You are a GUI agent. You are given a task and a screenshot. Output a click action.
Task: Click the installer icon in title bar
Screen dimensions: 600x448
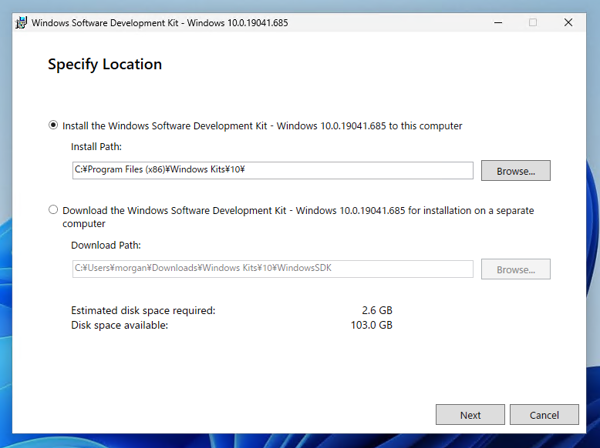(x=21, y=23)
